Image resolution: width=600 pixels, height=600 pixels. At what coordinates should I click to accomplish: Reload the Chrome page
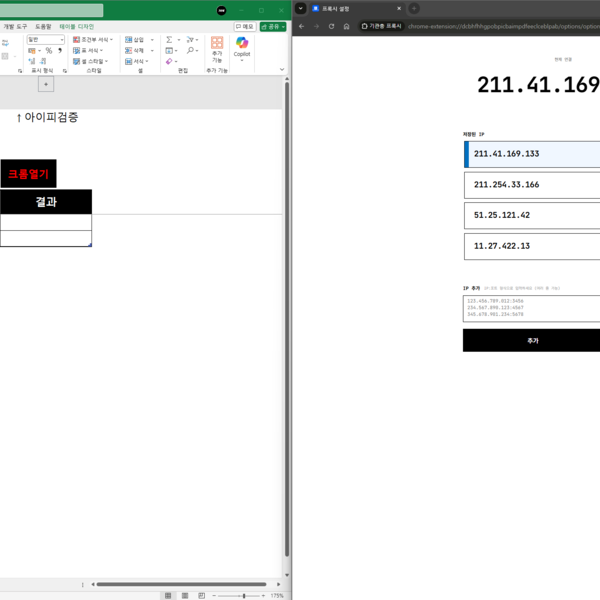(x=331, y=26)
